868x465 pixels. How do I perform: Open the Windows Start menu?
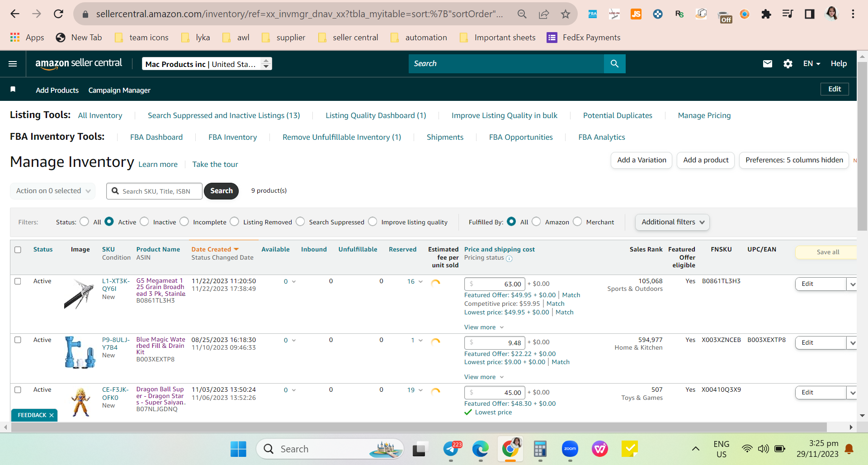(238, 449)
